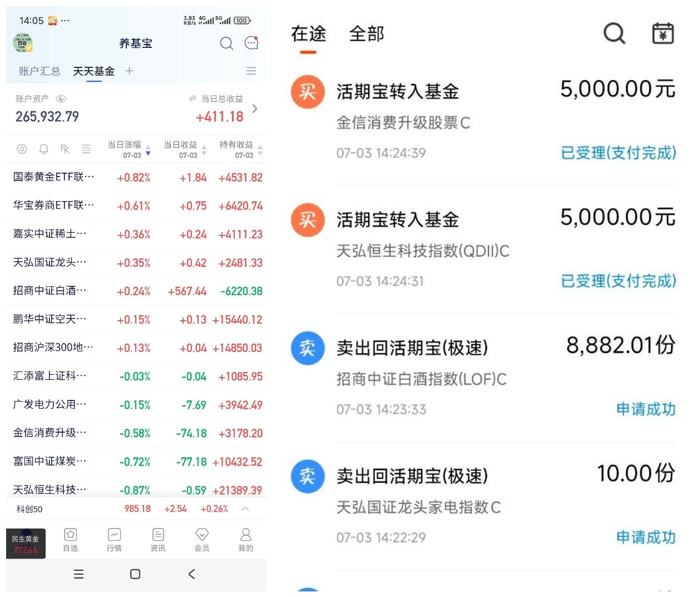Screen dimensions: 700x597
Task: Open status 已受理(支付完成) for 金信消费升级股票C
Action: [618, 153]
